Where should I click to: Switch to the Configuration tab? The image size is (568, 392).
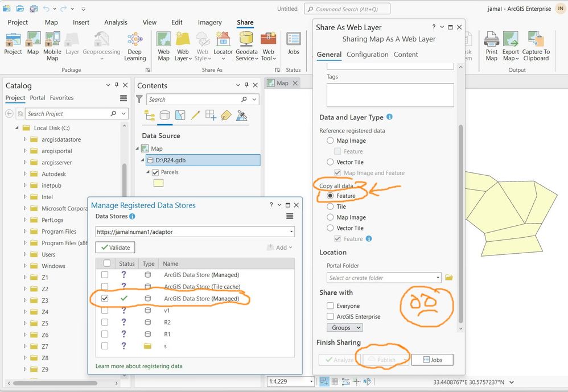coord(367,55)
